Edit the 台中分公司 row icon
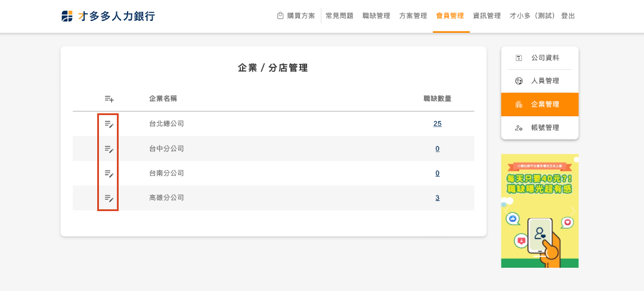This screenshot has height=291, width=644. coord(109,148)
